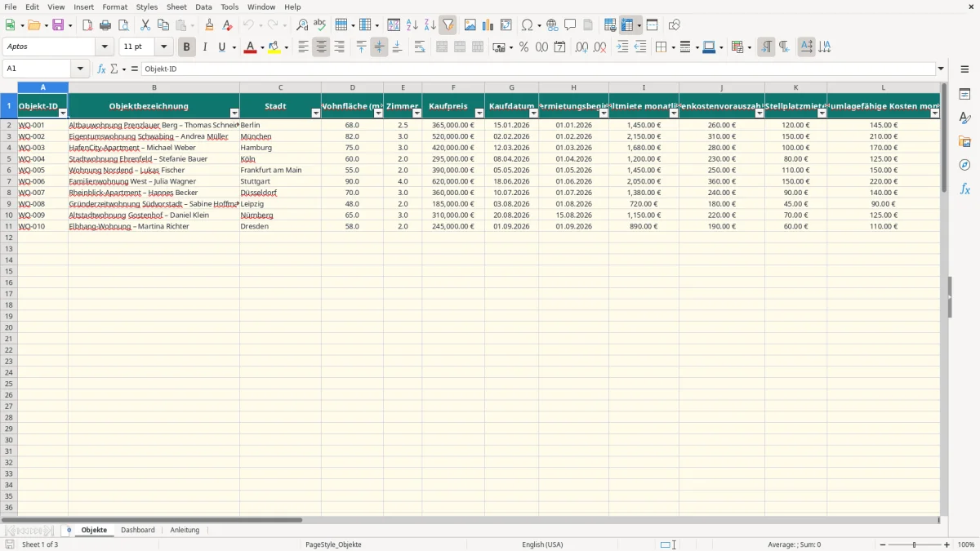Open Print Preview from toolbar
Image resolution: width=980 pixels, height=551 pixels.
click(x=122, y=25)
